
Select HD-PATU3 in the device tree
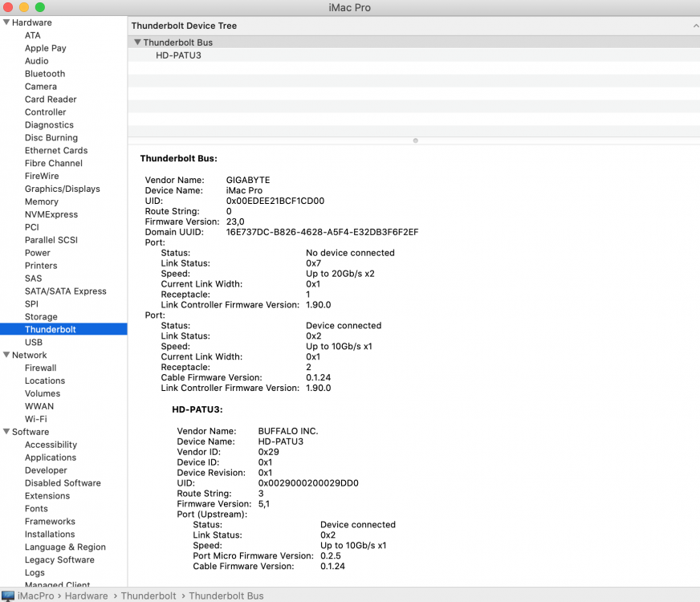pos(178,55)
